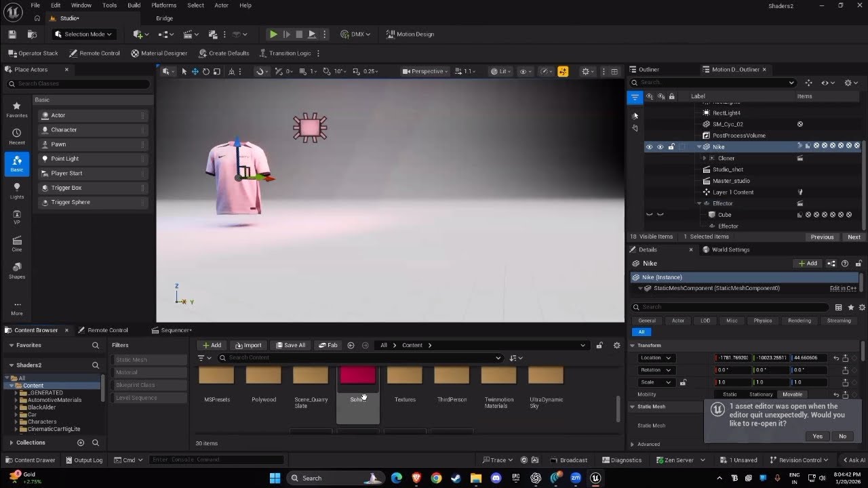Screen dimensions: 868x488
Task: Set Mobility to Movable
Action: click(x=792, y=394)
